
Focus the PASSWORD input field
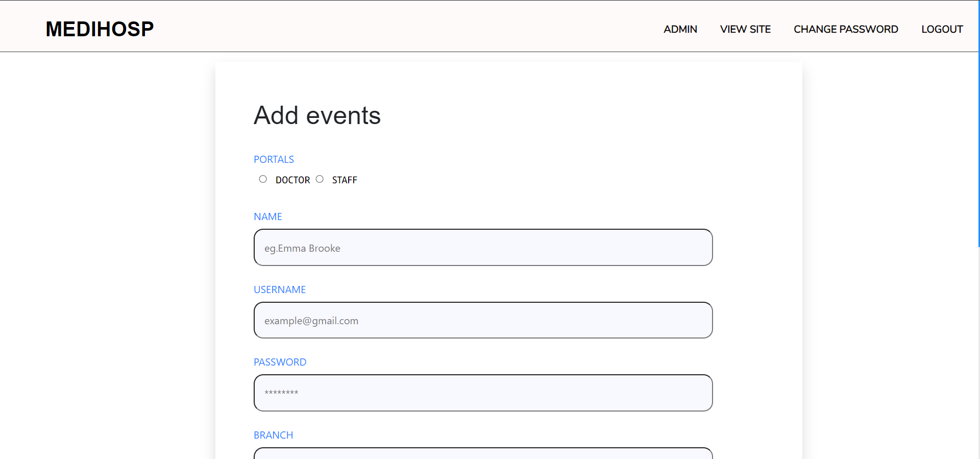pos(483,393)
